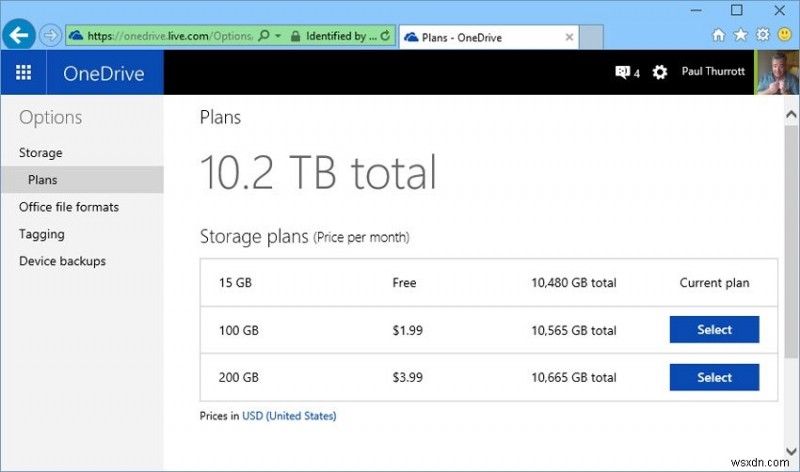Open the address bar dropdown arrow
This screenshot has height=472, width=800.
(x=278, y=36)
